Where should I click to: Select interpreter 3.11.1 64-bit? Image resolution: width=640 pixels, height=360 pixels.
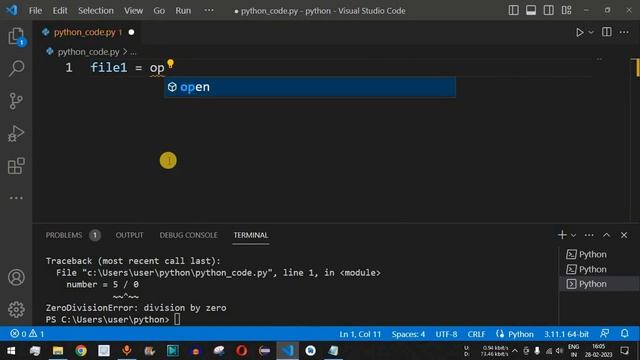566,334
